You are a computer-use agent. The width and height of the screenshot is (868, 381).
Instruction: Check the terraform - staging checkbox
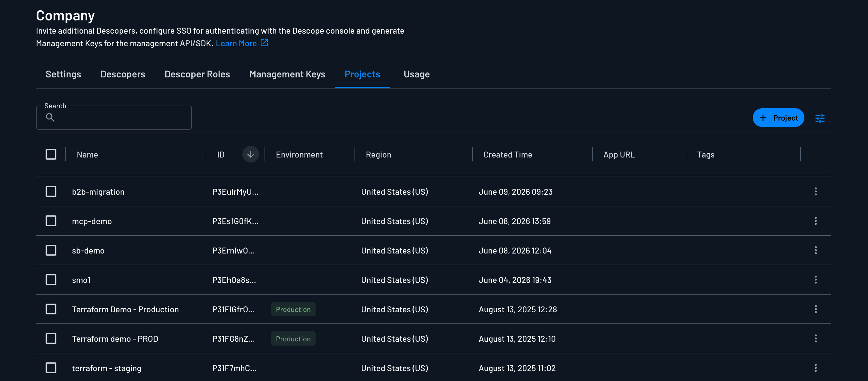point(51,367)
